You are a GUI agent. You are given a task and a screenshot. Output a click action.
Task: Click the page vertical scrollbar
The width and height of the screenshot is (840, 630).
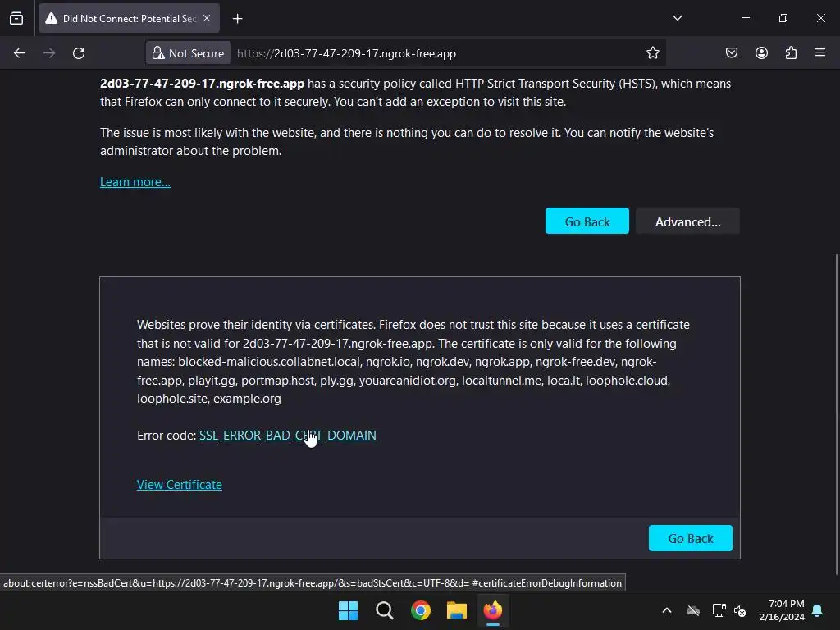click(x=836, y=413)
